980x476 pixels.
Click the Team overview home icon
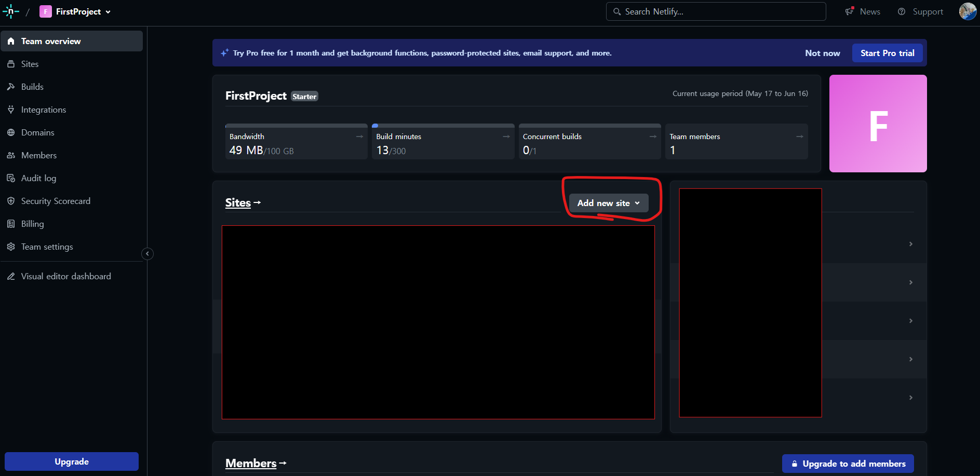pos(11,41)
